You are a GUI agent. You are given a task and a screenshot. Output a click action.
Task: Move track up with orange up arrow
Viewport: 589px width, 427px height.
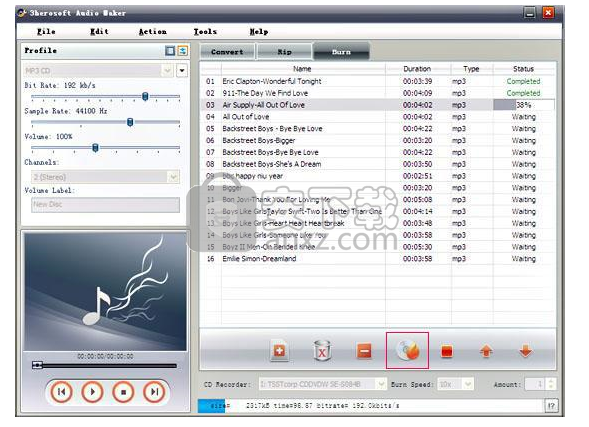[x=486, y=351]
